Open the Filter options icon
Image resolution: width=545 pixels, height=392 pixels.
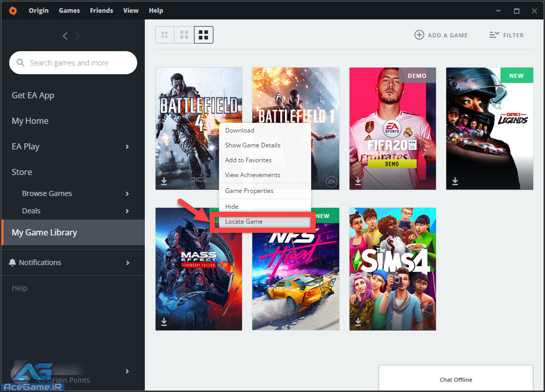494,35
